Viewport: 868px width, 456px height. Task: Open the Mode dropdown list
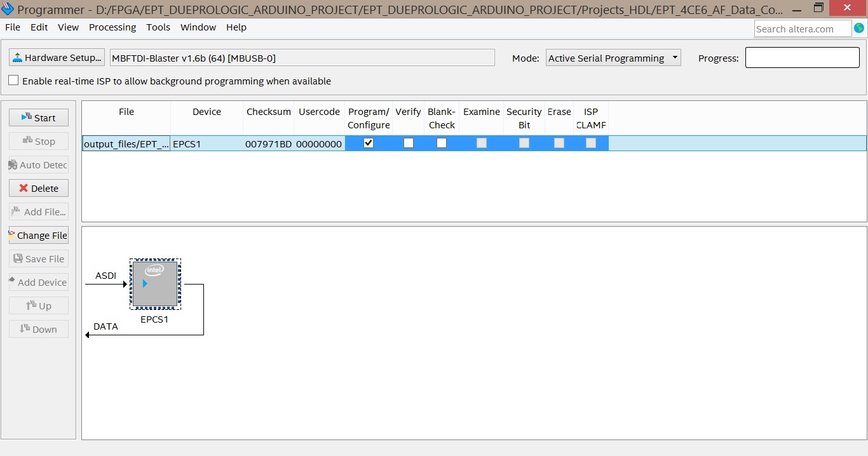click(x=613, y=58)
